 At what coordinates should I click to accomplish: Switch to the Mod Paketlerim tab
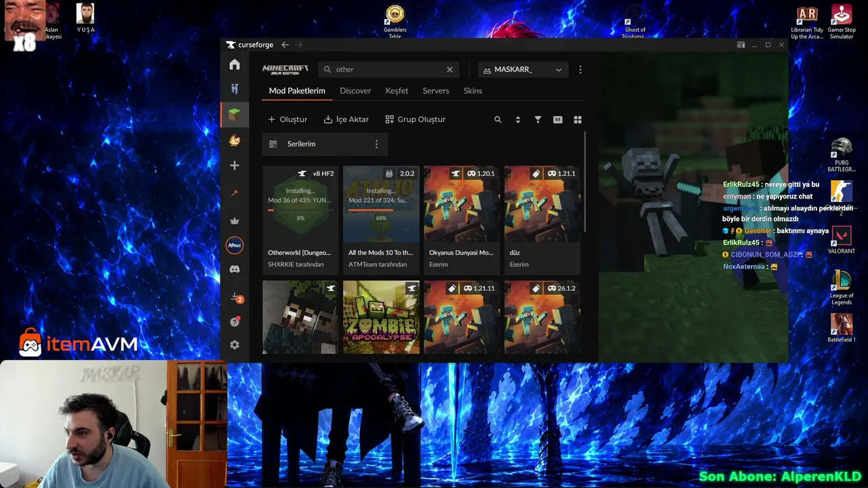(x=297, y=91)
